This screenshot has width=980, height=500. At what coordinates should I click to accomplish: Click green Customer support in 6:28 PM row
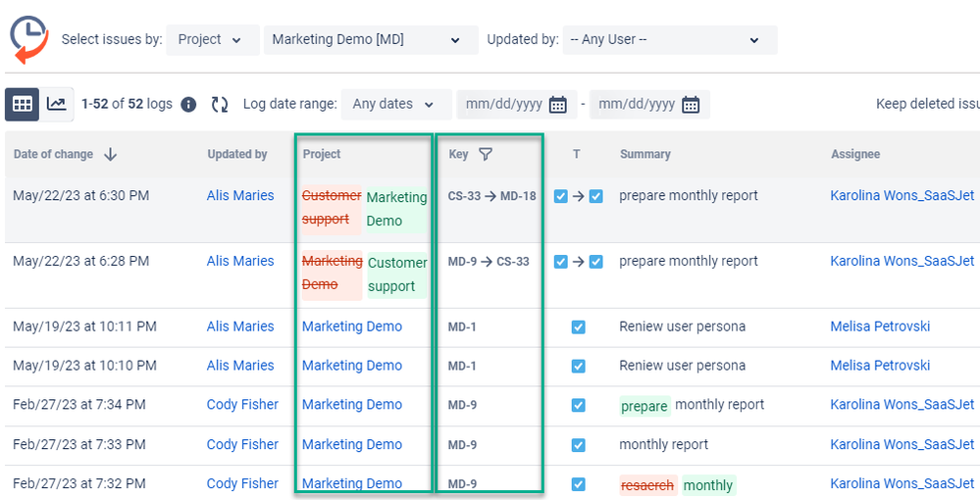coord(397,275)
